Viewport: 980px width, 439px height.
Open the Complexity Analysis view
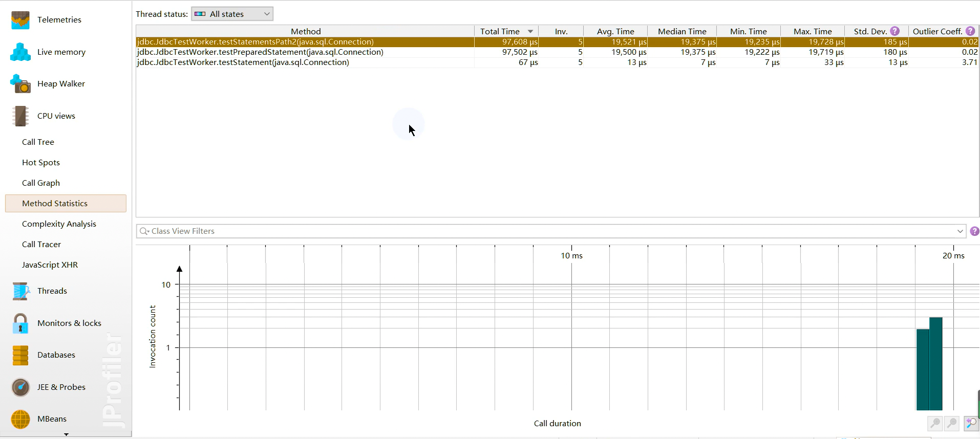[x=59, y=224]
